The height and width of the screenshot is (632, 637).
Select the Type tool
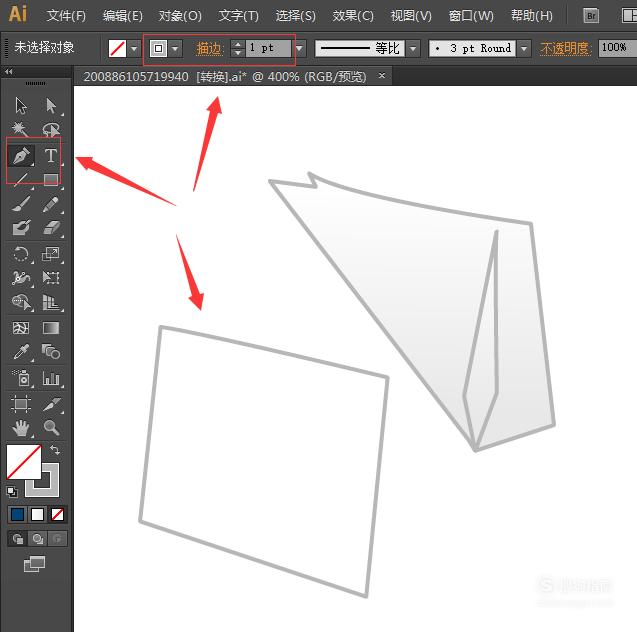point(51,156)
